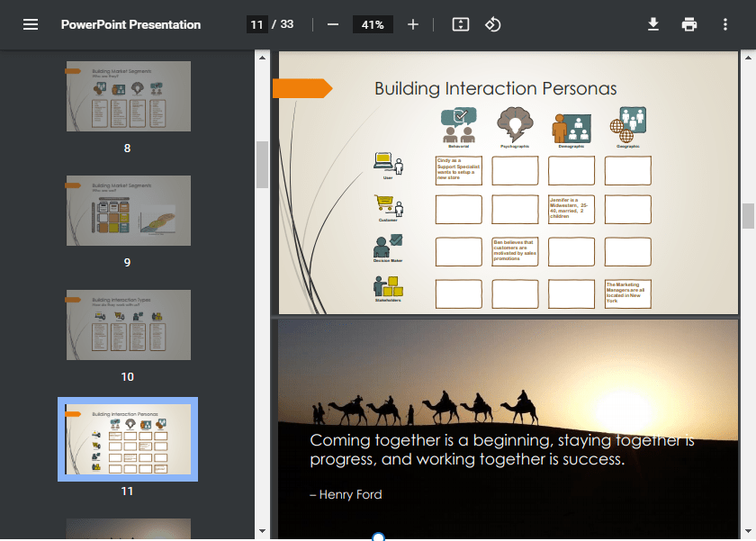Click the zoom out minus button
The width and height of the screenshot is (756, 541).
[x=333, y=24]
